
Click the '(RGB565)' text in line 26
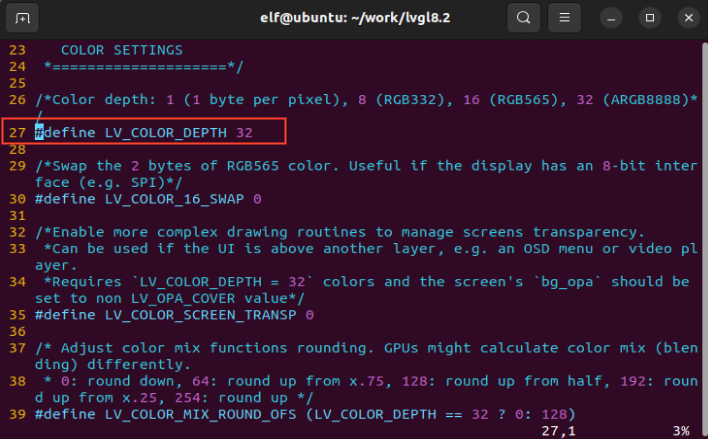(524, 100)
